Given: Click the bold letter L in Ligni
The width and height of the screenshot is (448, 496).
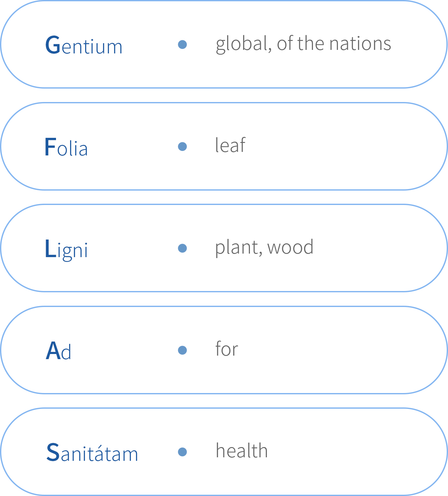Looking at the screenshot, I should (x=50, y=248).
